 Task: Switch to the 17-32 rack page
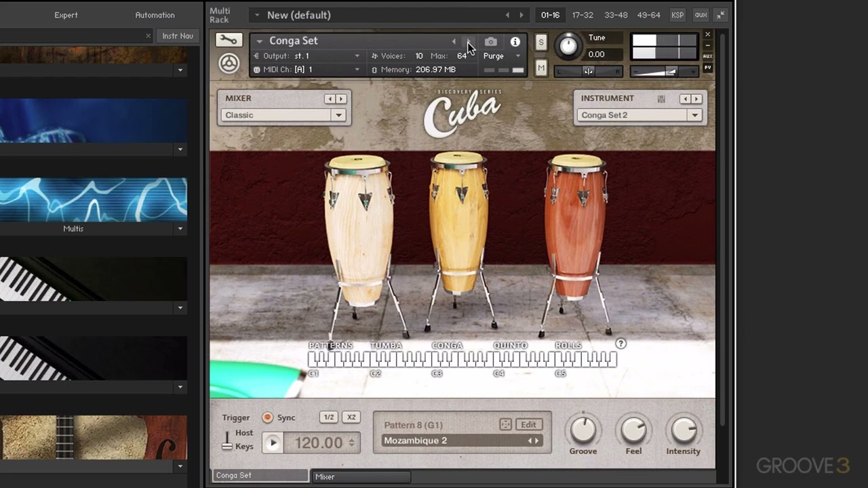tap(583, 15)
